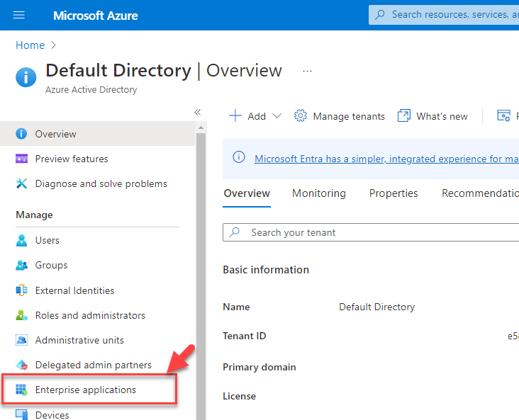Open the hamburger portal menu

point(19,15)
